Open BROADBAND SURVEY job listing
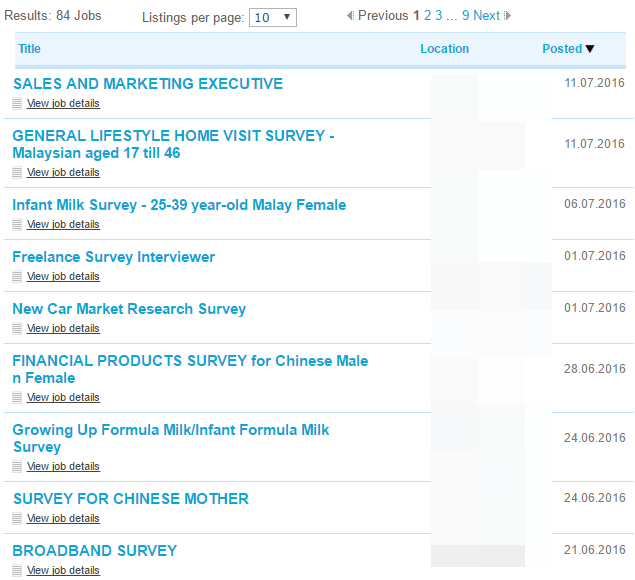 tap(95, 551)
